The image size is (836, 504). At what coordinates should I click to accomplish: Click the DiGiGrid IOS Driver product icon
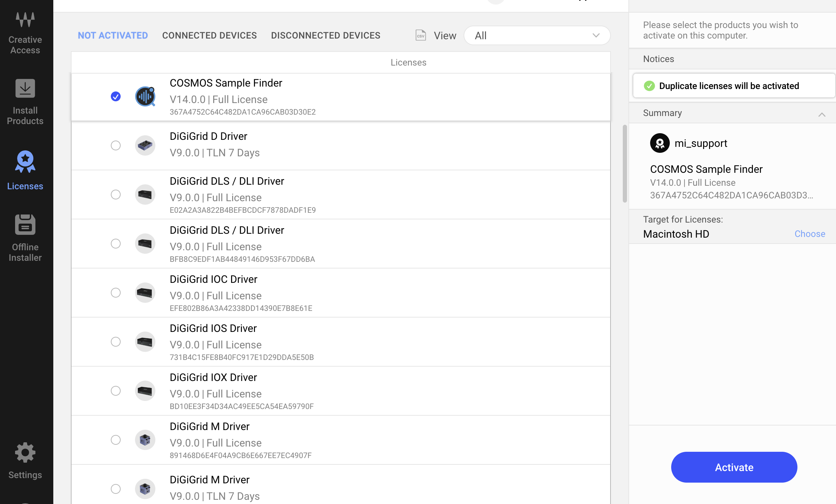[145, 342]
